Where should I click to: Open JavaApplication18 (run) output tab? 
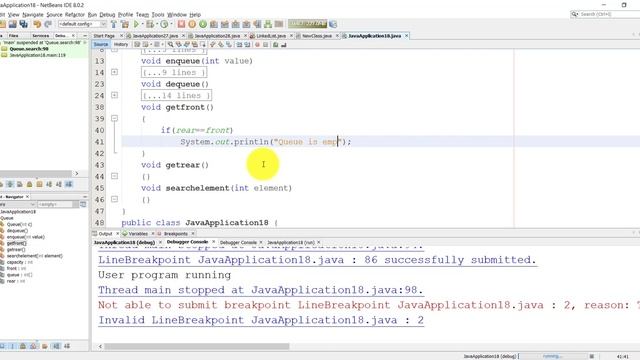(291, 242)
